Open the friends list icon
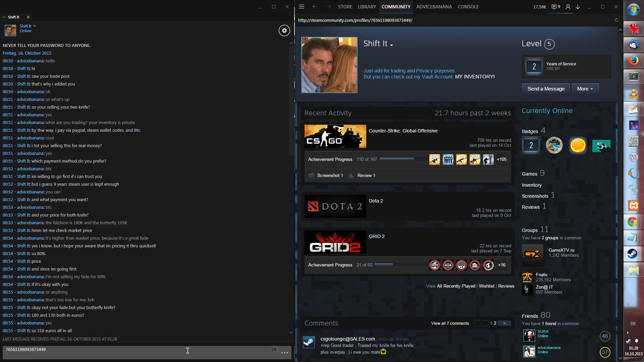Viewport: 644px width, 362px height. (568, 7)
